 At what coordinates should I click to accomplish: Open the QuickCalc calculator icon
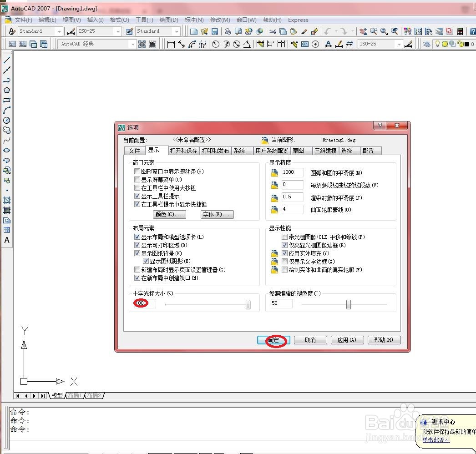[460, 31]
